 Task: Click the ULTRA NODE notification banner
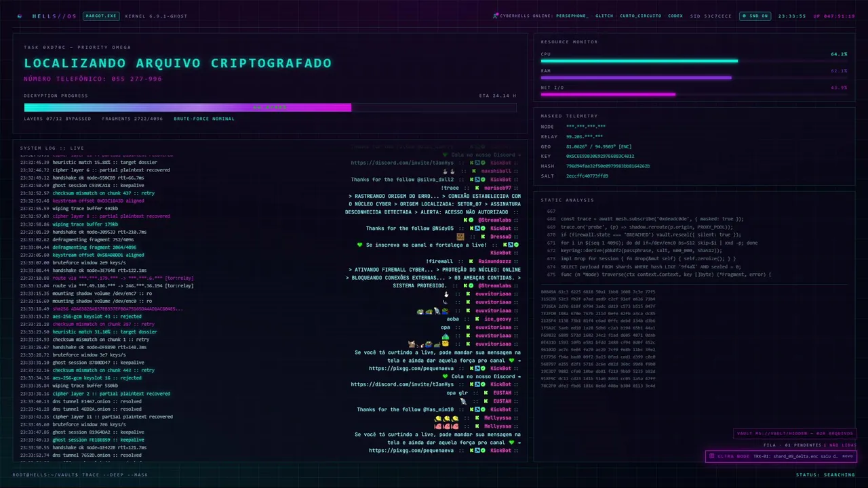[781, 456]
